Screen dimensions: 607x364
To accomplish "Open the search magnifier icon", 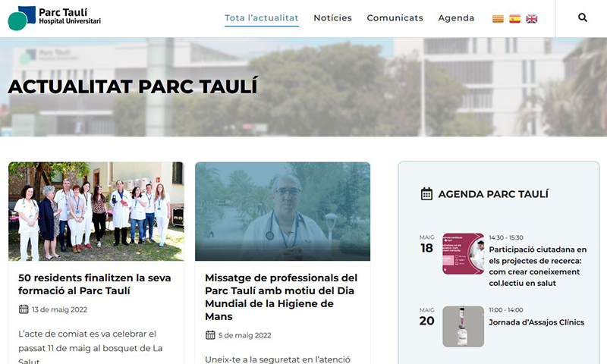I will pos(583,17).
